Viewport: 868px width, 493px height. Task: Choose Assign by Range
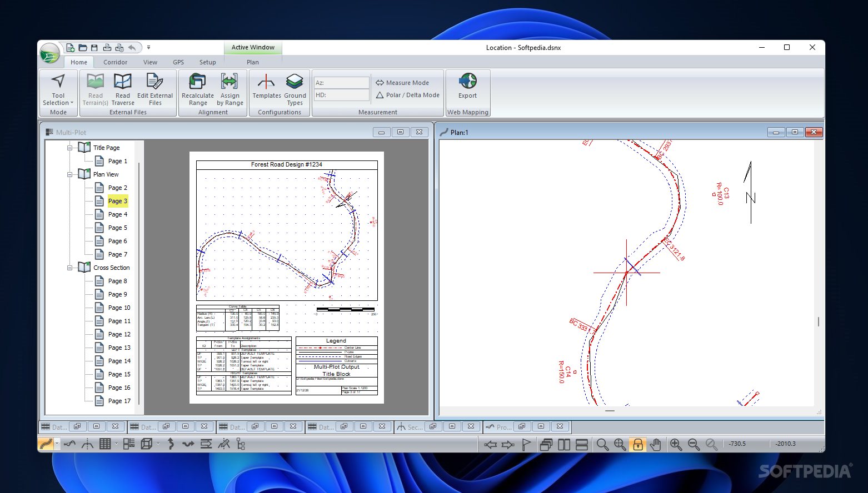230,89
